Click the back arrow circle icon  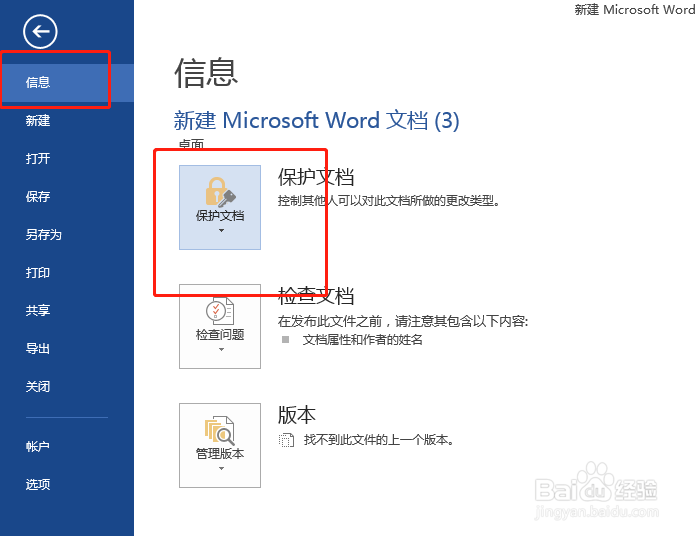click(40, 32)
